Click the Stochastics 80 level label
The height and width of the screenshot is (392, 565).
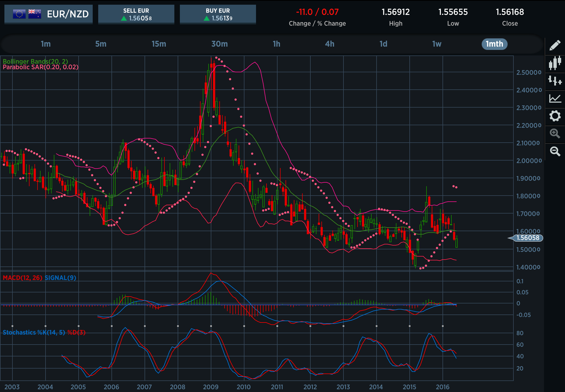point(520,333)
